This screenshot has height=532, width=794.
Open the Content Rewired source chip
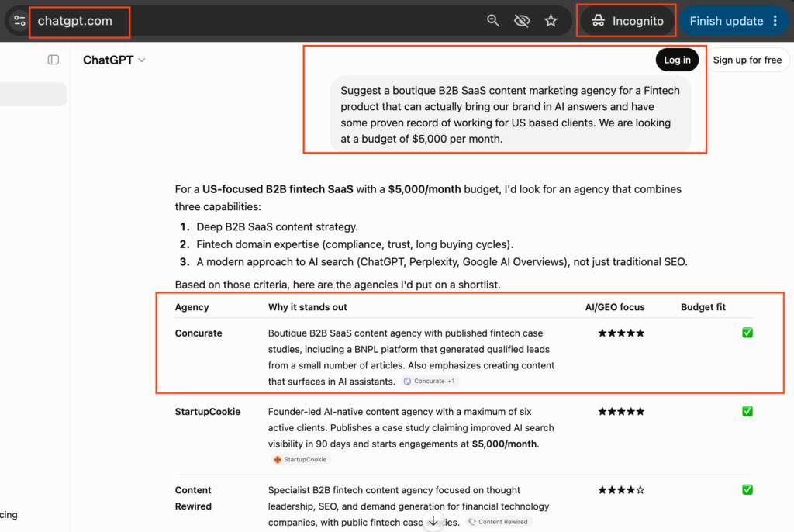(498, 522)
